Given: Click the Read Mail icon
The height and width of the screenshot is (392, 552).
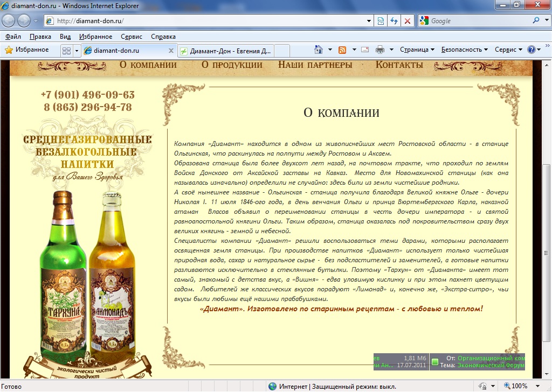Looking at the screenshot, I should [x=365, y=50].
